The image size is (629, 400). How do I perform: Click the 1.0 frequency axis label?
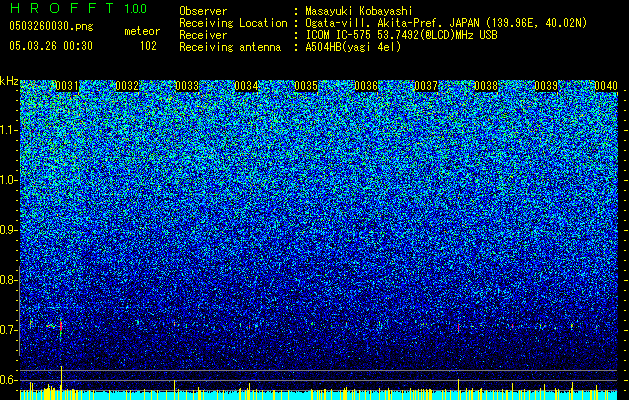pyautogui.click(x=9, y=180)
